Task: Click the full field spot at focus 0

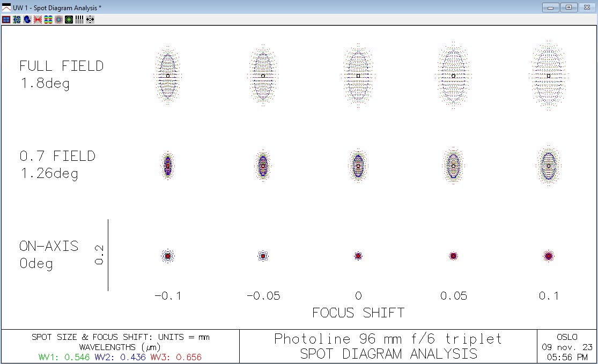Action: pos(358,76)
